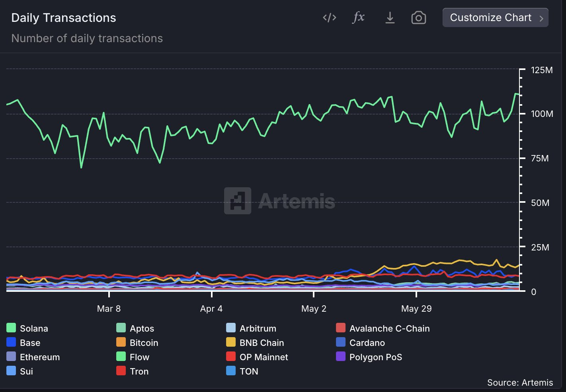
Task: Toggle Aptos series color swatch
Action: point(121,328)
